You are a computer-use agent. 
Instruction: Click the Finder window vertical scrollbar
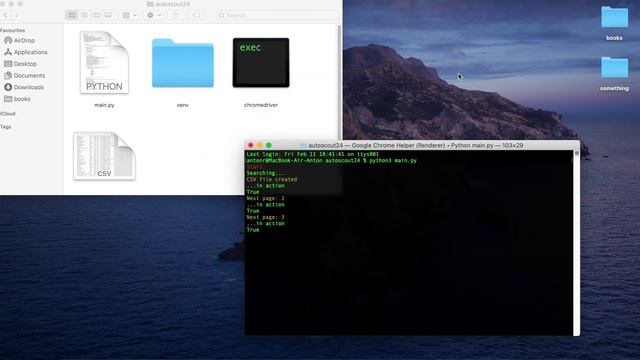pos(339,82)
